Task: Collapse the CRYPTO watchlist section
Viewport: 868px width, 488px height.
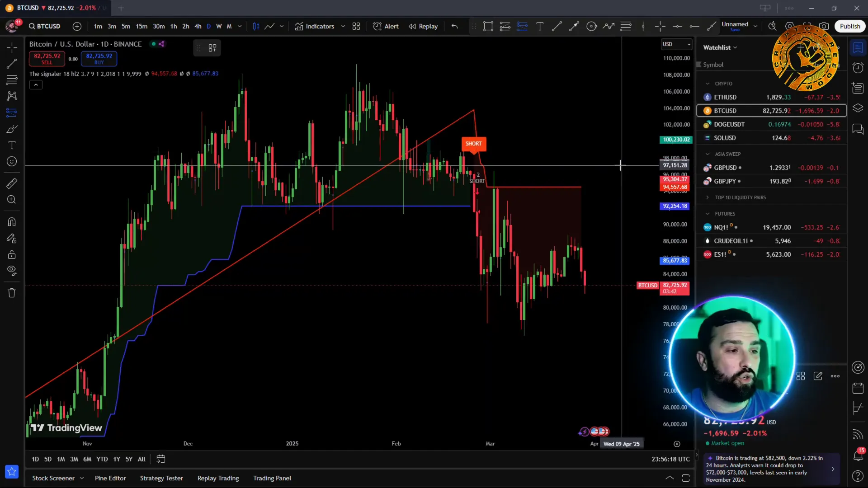Action: [708, 84]
